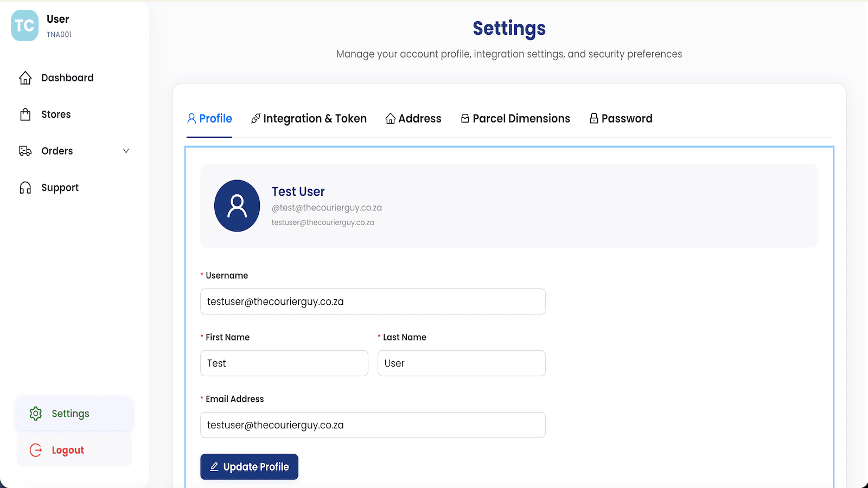This screenshot has height=488, width=868.
Task: Switch to the Profile tab
Action: tap(209, 118)
